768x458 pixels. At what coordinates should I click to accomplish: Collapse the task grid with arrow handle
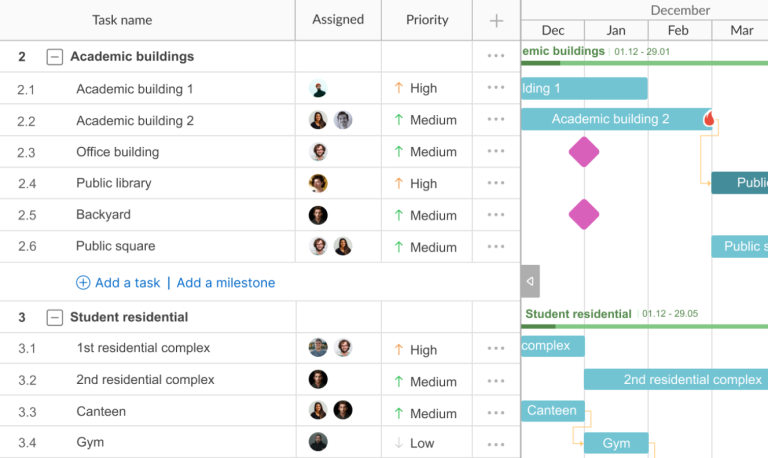coord(530,281)
